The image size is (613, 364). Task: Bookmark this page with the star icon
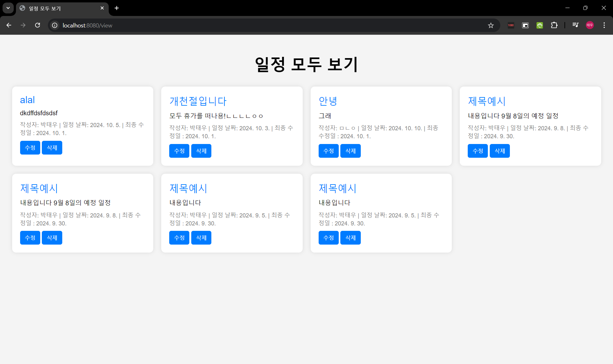pyautogui.click(x=491, y=25)
